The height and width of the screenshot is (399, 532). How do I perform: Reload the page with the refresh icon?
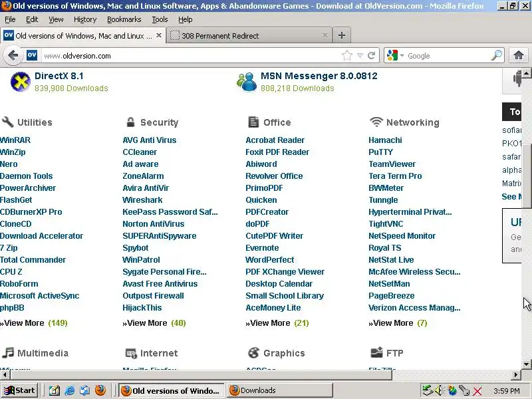[372, 56]
